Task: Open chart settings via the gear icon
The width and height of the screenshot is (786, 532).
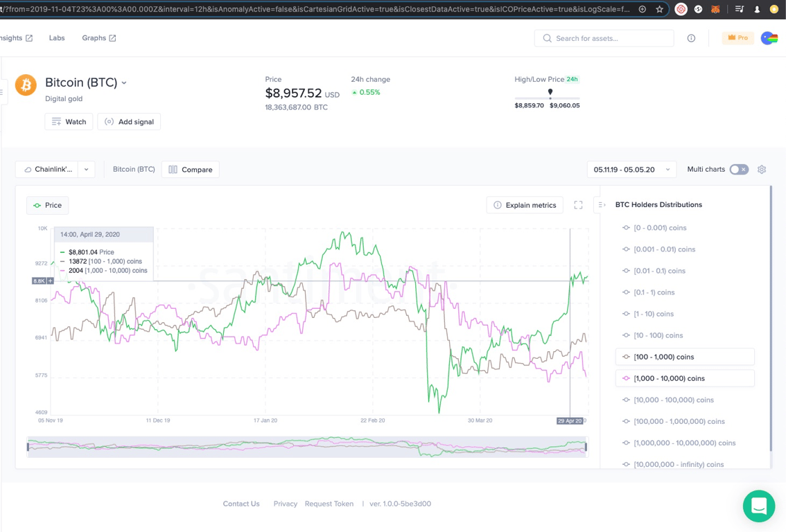Action: pos(761,169)
